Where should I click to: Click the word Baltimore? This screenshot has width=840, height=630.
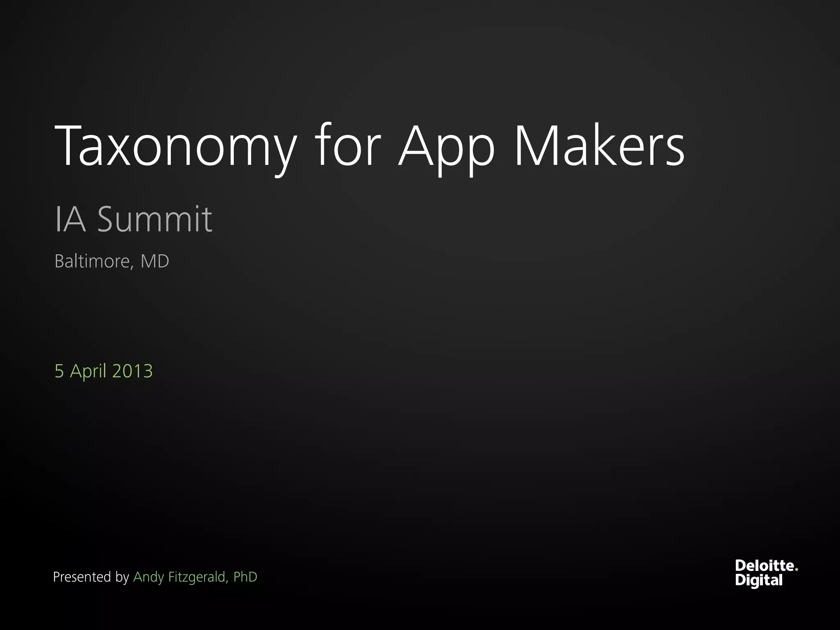coord(92,261)
